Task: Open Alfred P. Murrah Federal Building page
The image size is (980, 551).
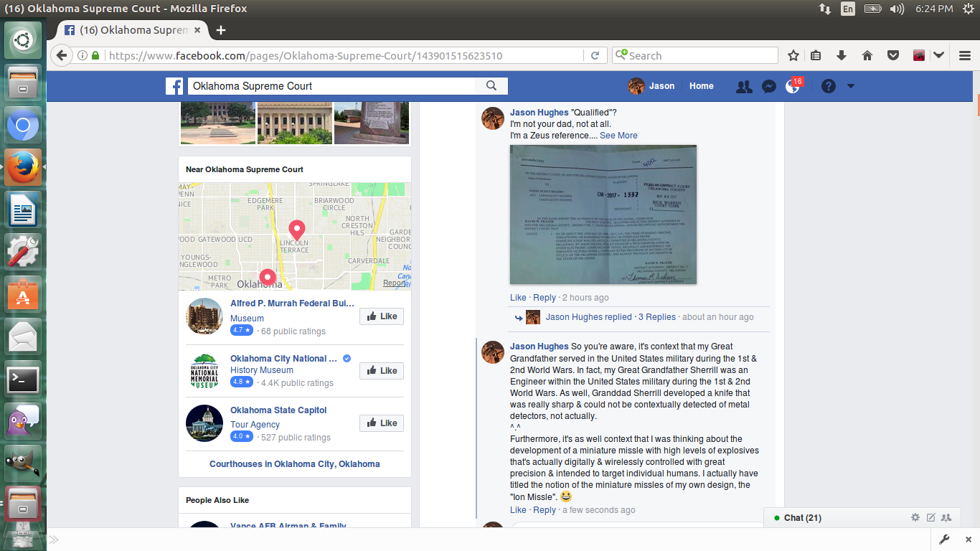Action: (292, 303)
